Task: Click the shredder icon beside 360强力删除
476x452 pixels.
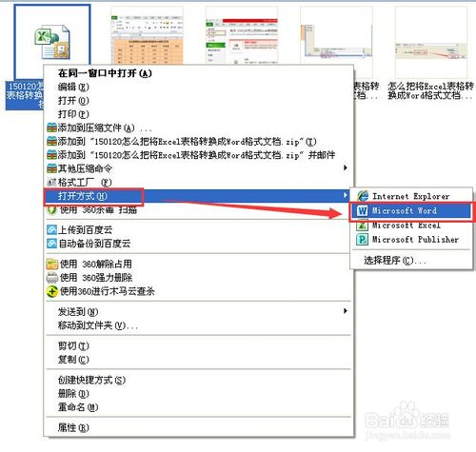Action: 51,278
